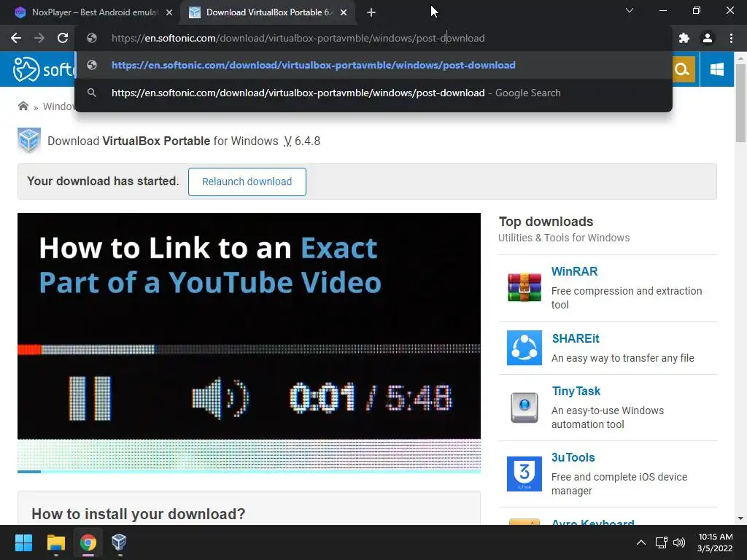
Task: Open Windows Start menu
Action: [23, 542]
